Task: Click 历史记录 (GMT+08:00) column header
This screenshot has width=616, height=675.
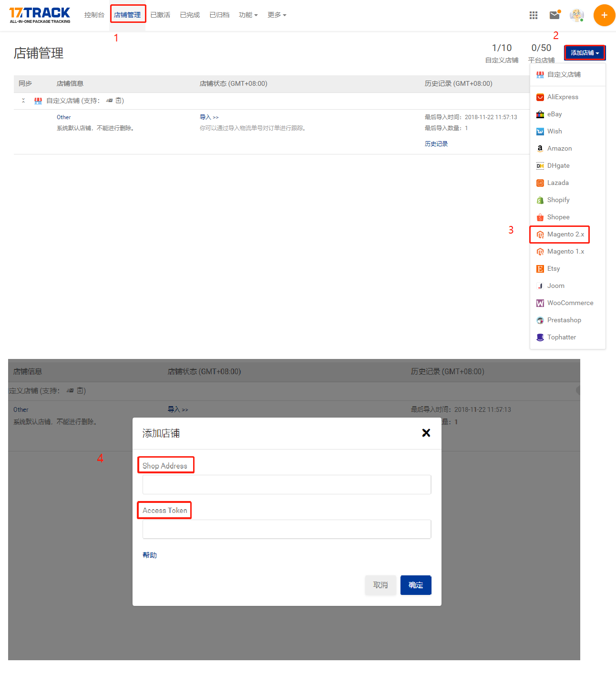Action: click(x=459, y=83)
